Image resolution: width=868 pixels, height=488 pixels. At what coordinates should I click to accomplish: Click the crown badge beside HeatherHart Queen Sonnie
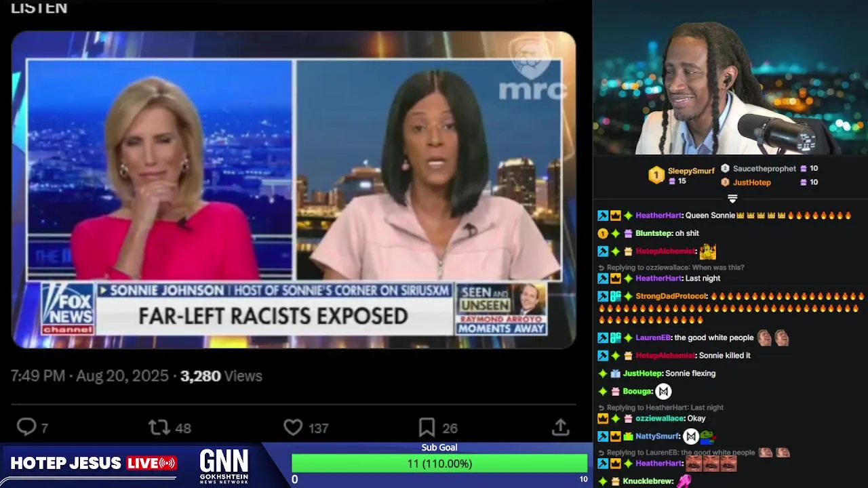point(615,216)
